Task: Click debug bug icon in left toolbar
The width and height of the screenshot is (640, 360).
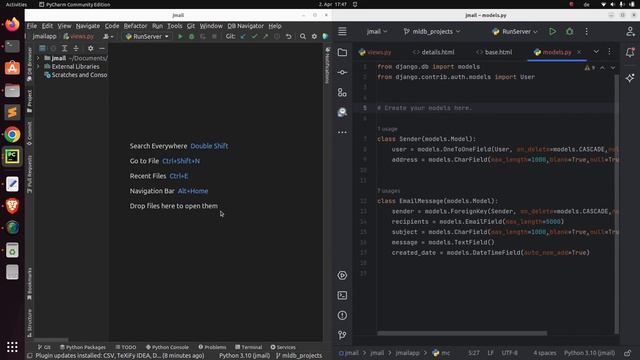Action: (x=191, y=36)
